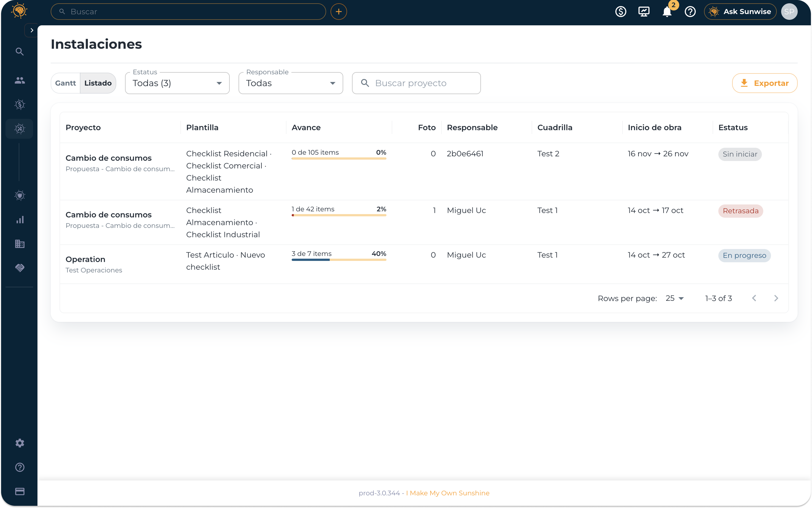Screen dimensions: 812x508
Task: Open the credit card icon in sidebar
Action: click(20, 491)
